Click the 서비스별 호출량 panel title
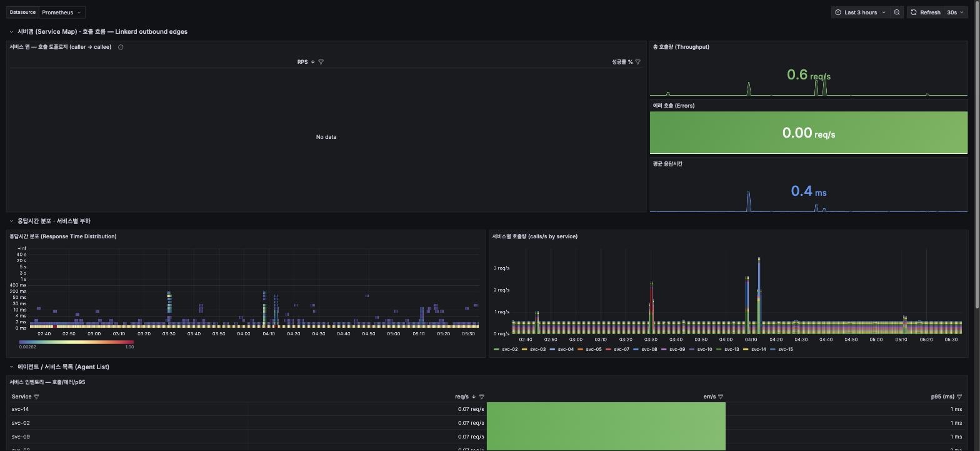The image size is (980, 451). tap(534, 236)
